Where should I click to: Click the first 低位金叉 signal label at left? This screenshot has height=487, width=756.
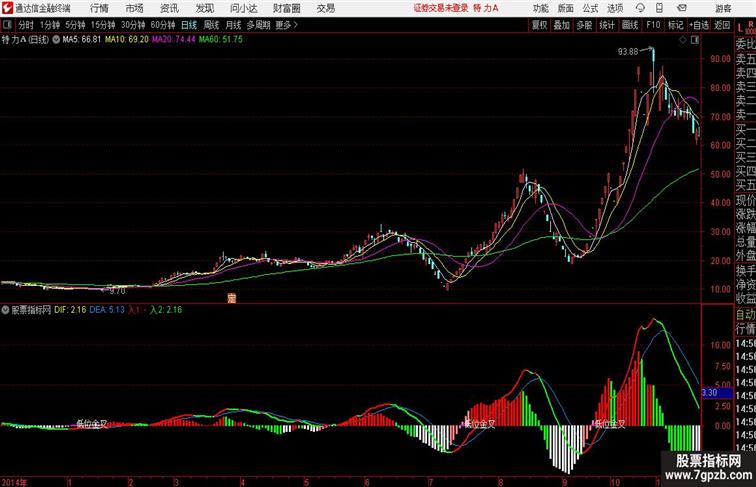coord(92,424)
